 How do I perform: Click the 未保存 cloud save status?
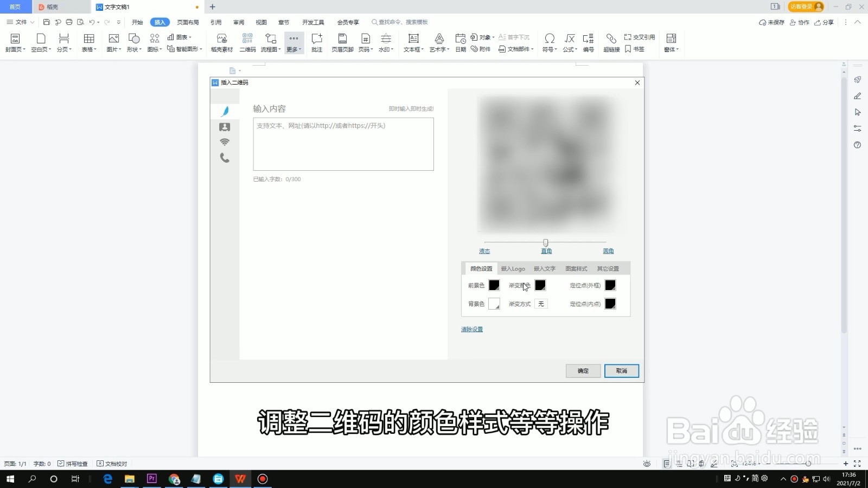pos(771,22)
